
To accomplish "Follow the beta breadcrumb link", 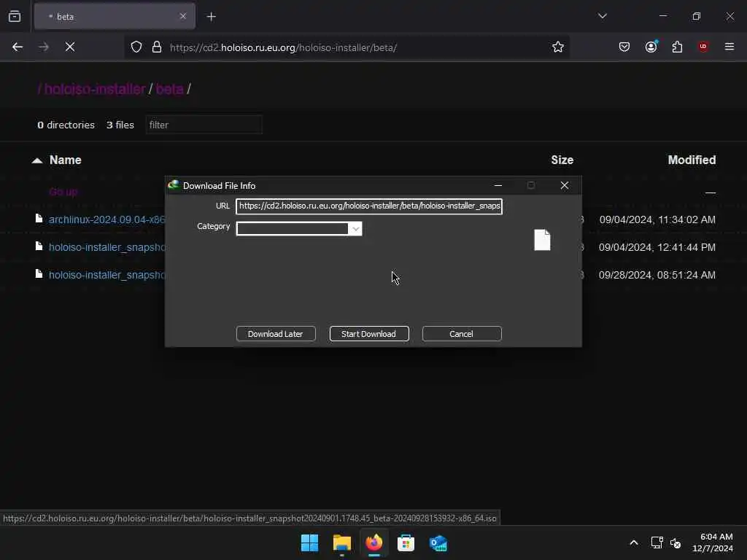I will click(169, 89).
